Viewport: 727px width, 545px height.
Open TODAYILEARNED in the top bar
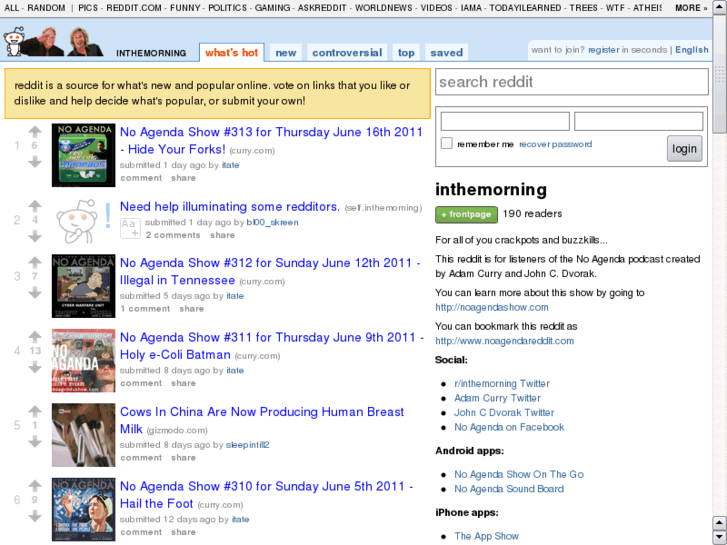click(525, 8)
